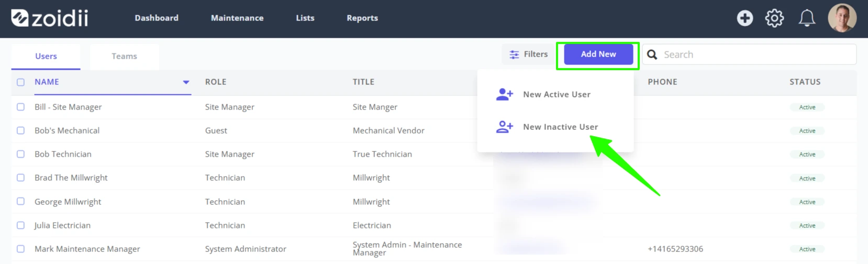Check the Bob's Mechanical row checkbox
The height and width of the screenshot is (264, 868).
click(x=20, y=130)
